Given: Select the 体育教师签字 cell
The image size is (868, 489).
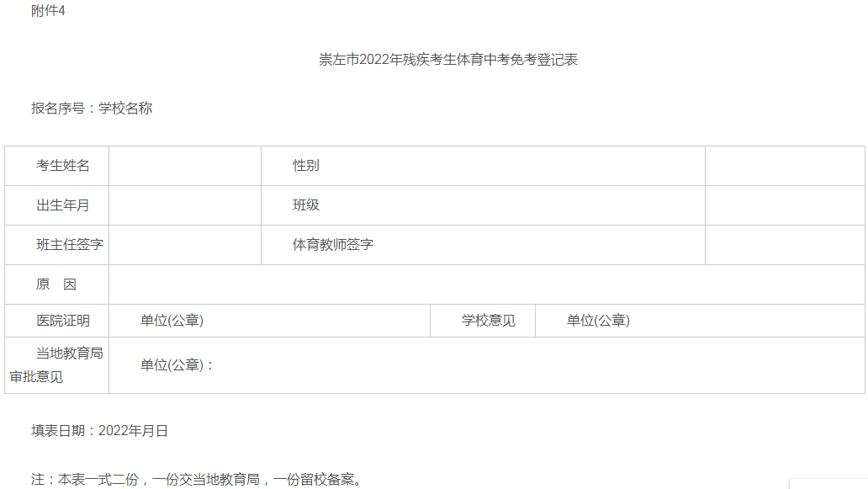Looking at the screenshot, I should click(484, 245).
